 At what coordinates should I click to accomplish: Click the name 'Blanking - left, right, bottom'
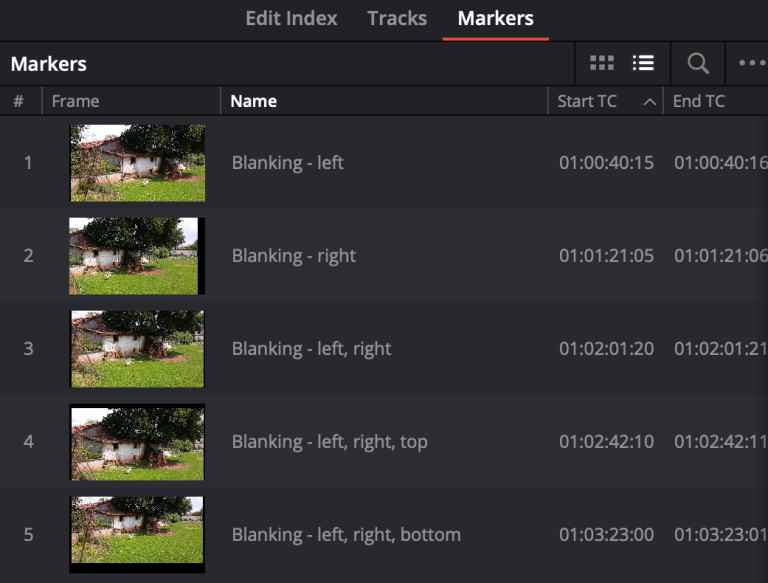tap(346, 535)
